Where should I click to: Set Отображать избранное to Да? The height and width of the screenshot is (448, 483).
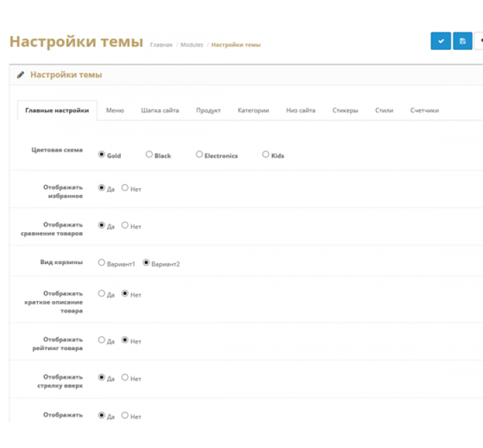pos(101,187)
